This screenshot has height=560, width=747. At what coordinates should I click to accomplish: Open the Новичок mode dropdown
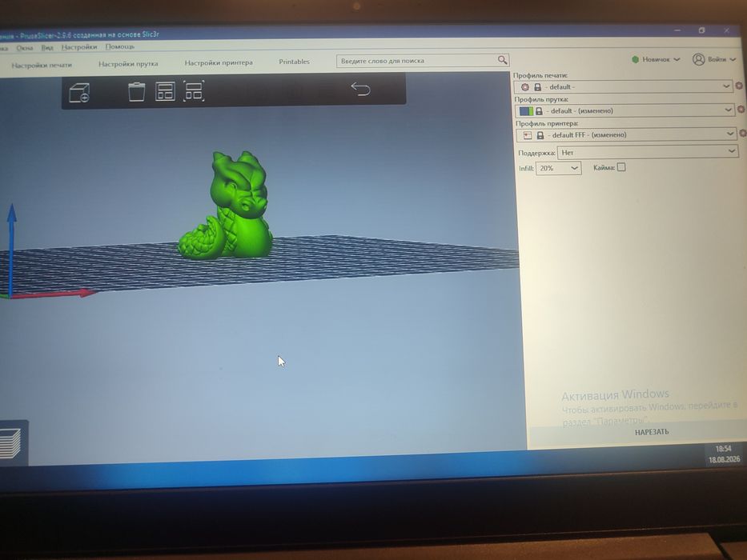pos(656,59)
